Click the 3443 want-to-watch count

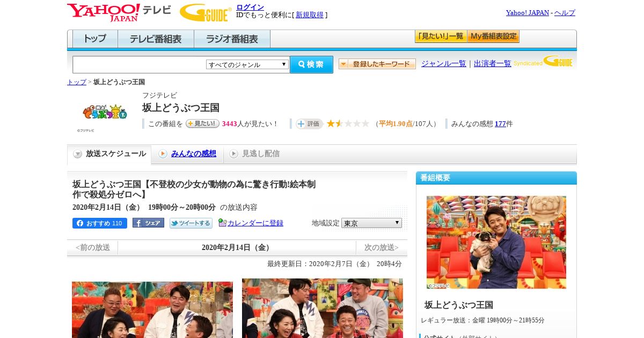pos(230,124)
